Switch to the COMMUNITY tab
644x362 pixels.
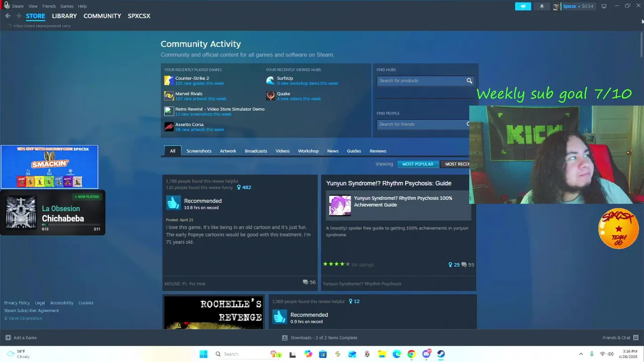tap(102, 16)
